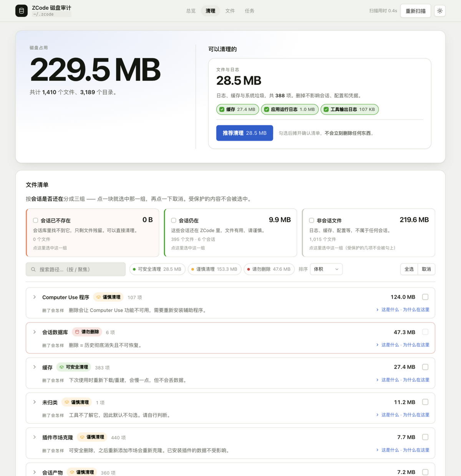461x476 pixels.
Task: Switch to the 任务 tab
Action: click(x=250, y=11)
